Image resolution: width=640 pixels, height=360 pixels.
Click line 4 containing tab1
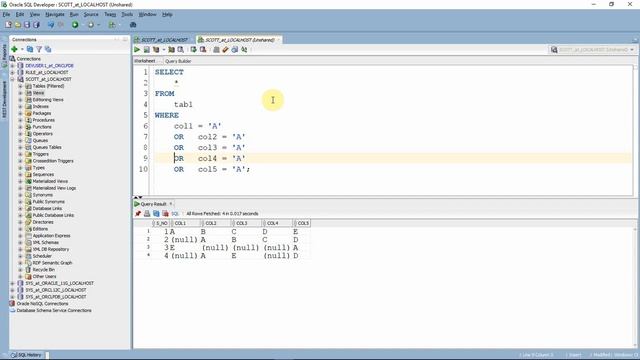[x=183, y=104]
